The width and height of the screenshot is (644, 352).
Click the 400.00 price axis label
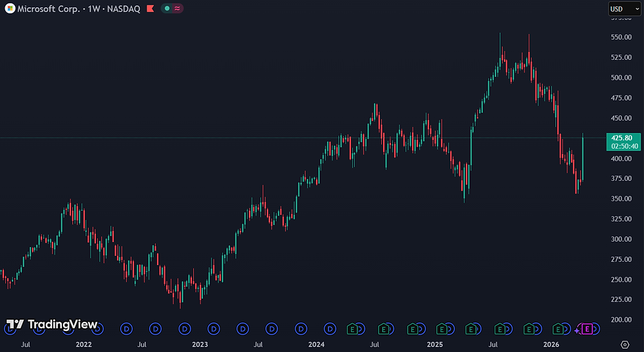coord(622,159)
